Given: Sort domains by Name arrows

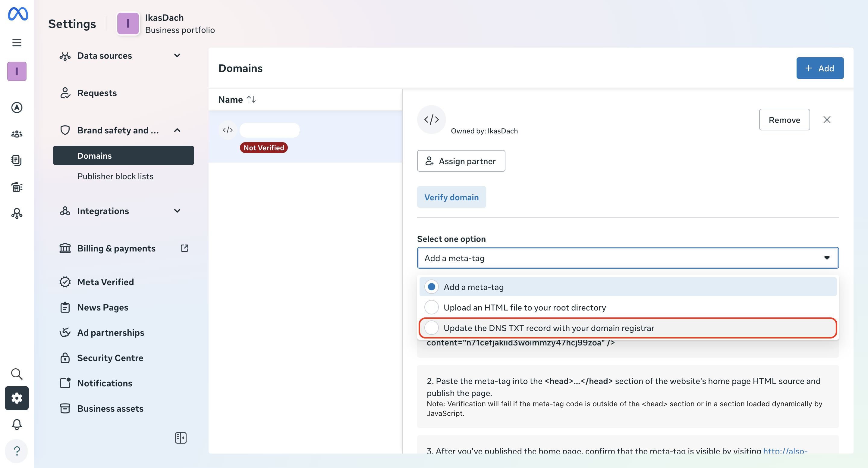Looking at the screenshot, I should pyautogui.click(x=251, y=100).
